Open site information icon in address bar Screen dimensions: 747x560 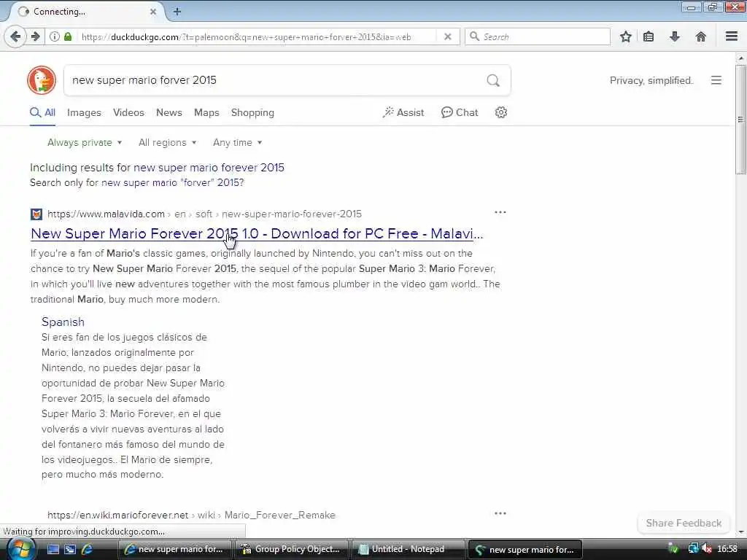coord(55,36)
